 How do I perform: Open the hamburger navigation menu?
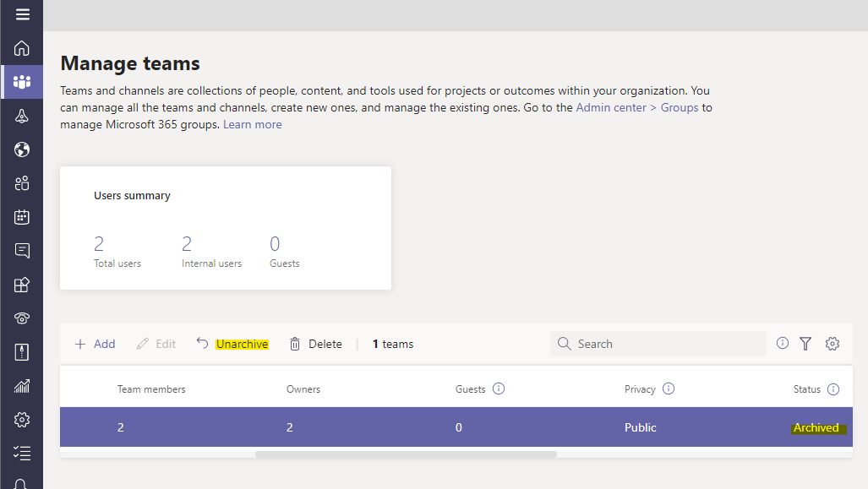point(22,14)
